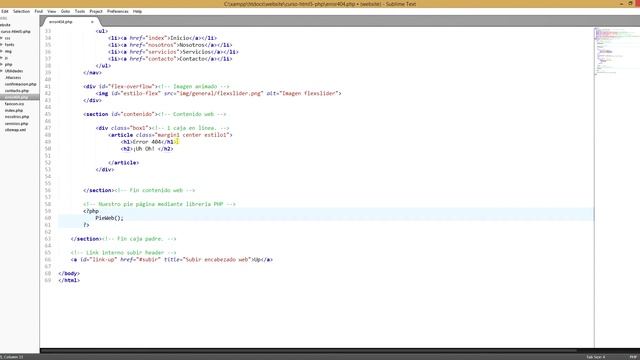Open .htaccess file in sidebar
Image resolution: width=640 pixels, height=360 pixels.
(13, 77)
